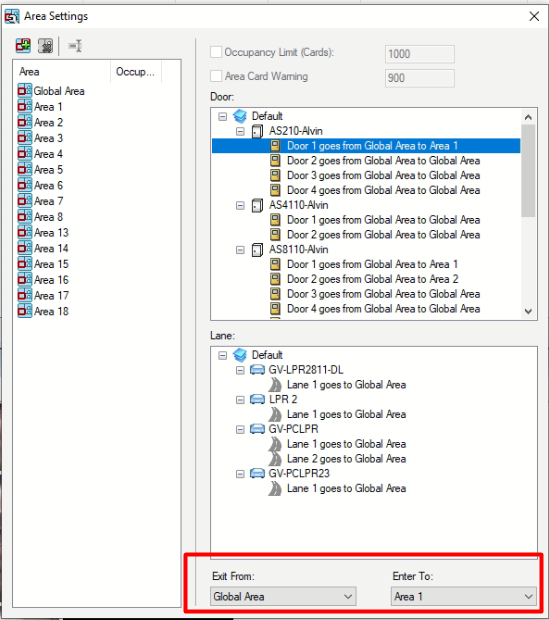Screen dimensions: 549x620
Task: Select the Global Area icon in list
Action: point(25,91)
